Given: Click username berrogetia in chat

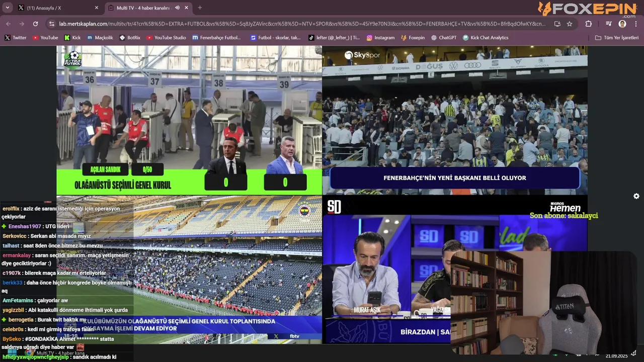Looking at the screenshot, I should pyautogui.click(x=21, y=320).
